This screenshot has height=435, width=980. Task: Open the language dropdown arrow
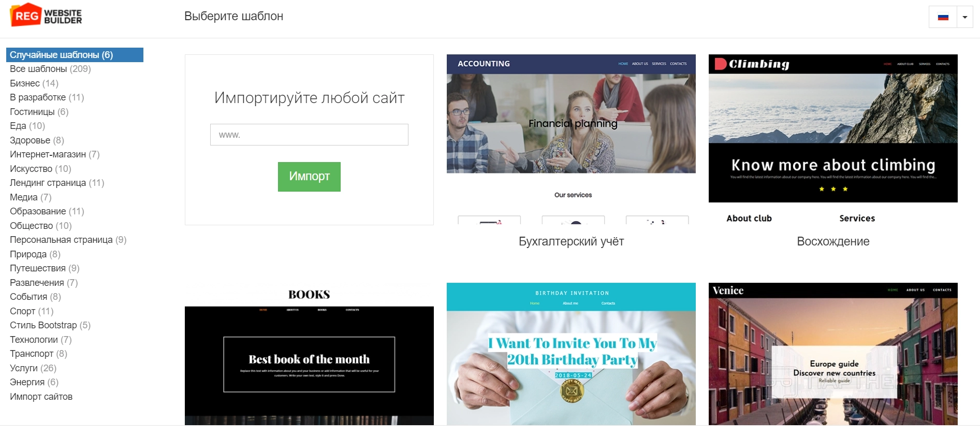click(965, 17)
